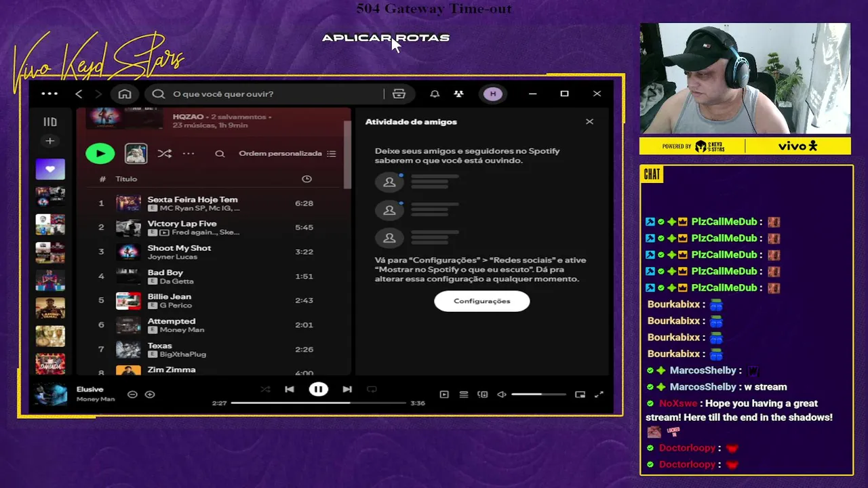Sort by the 'Título' column header
Viewport: 868px width, 488px height.
point(126,179)
